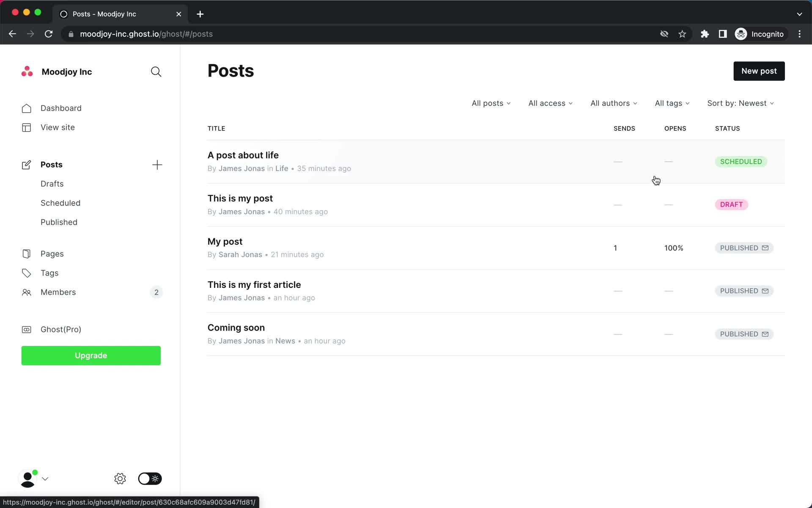Image resolution: width=812 pixels, height=508 pixels.
Task: Click the Dashboard home icon
Action: tap(26, 108)
